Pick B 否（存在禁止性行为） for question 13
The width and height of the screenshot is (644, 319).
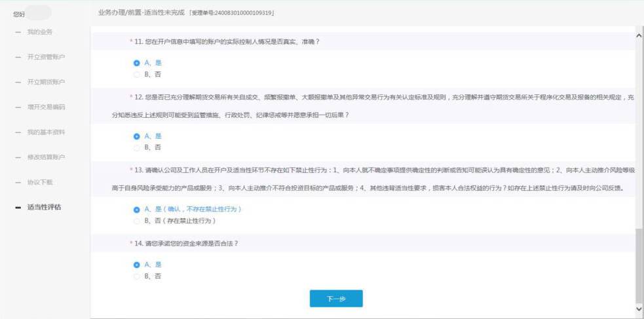point(136,221)
